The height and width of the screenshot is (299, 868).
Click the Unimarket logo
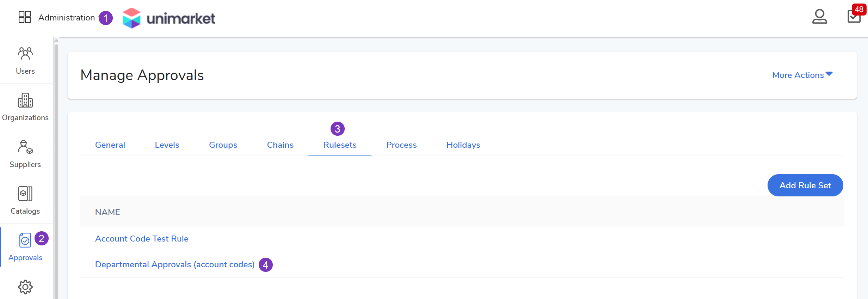pos(169,18)
